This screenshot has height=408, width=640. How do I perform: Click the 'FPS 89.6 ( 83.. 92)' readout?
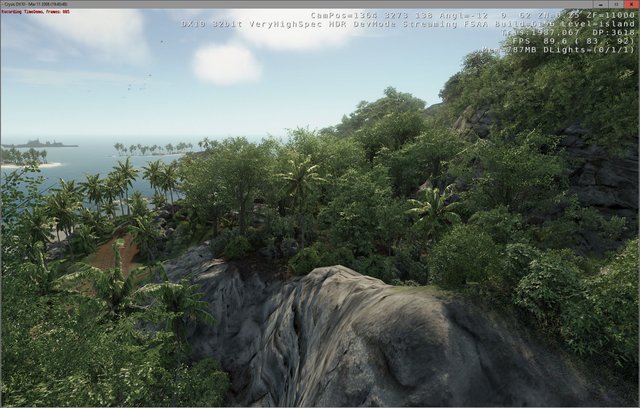coord(573,41)
